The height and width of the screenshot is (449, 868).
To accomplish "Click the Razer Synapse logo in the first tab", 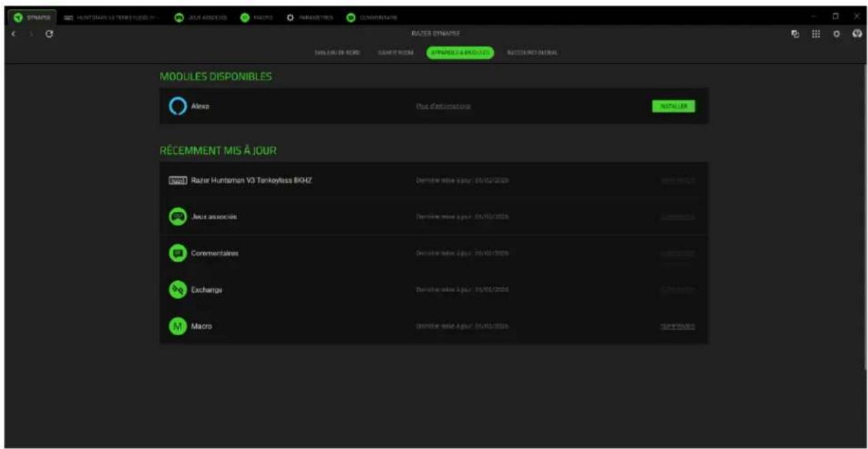I will point(18,17).
